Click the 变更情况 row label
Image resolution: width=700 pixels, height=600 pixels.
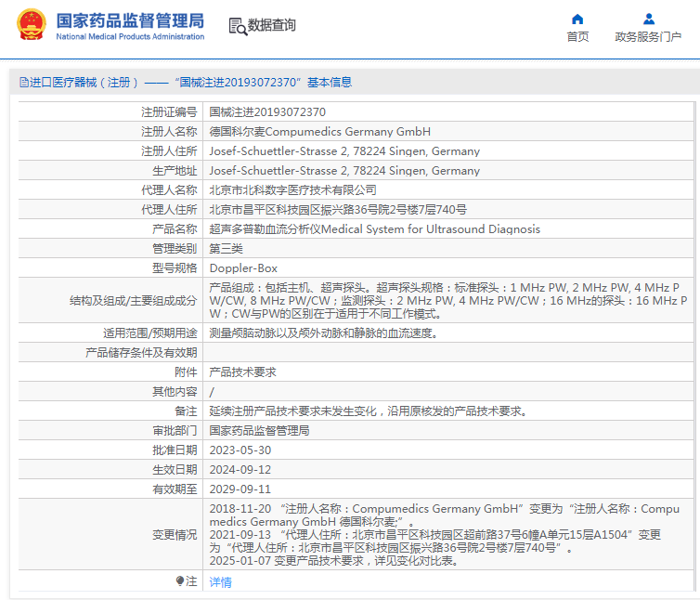tap(175, 535)
